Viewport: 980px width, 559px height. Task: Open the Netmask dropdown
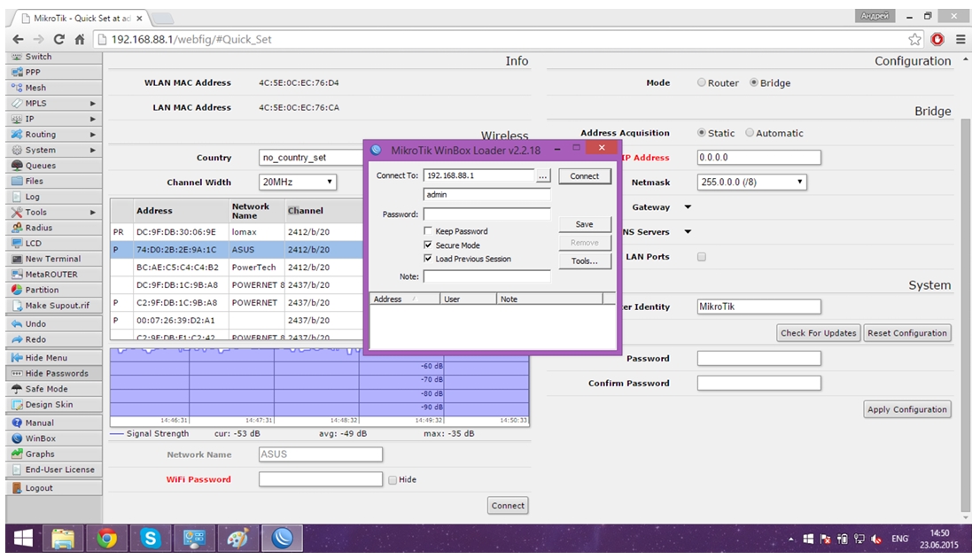[x=751, y=182]
